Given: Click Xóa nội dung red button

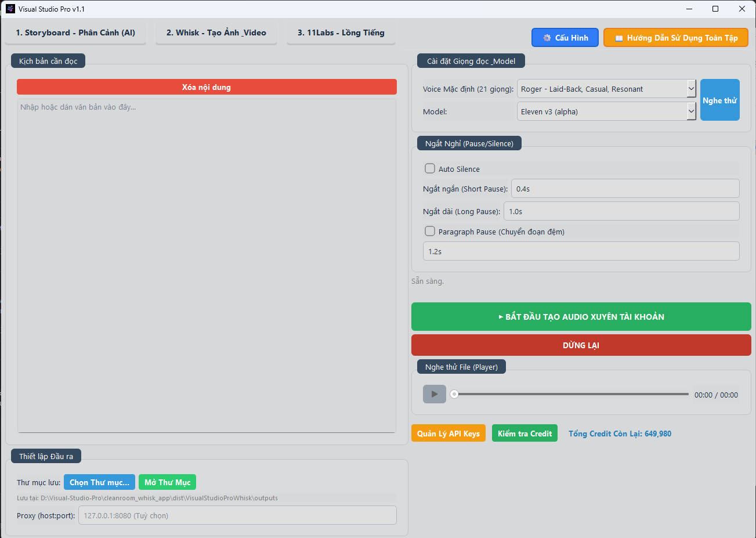Looking at the screenshot, I should tap(207, 87).
